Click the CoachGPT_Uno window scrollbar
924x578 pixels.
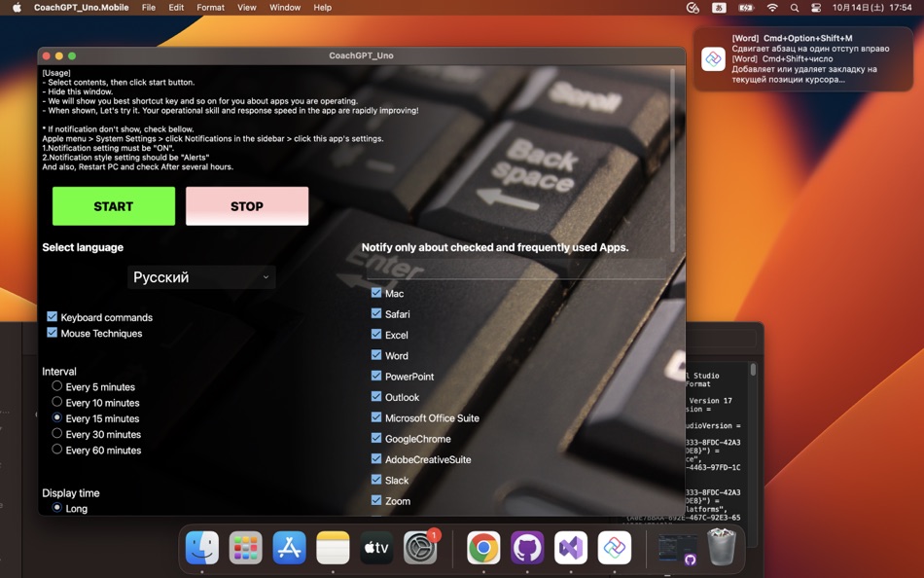point(672,161)
